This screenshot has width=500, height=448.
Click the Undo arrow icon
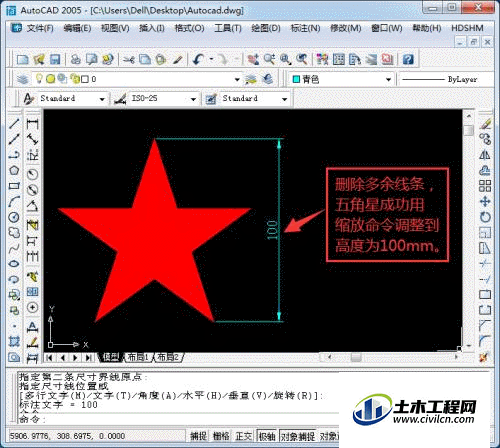click(x=199, y=59)
